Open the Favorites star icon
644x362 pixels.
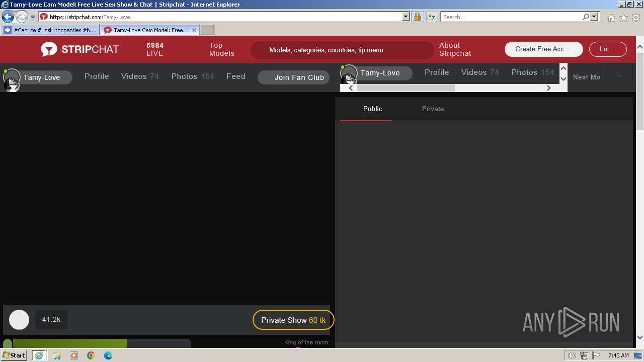click(x=623, y=18)
